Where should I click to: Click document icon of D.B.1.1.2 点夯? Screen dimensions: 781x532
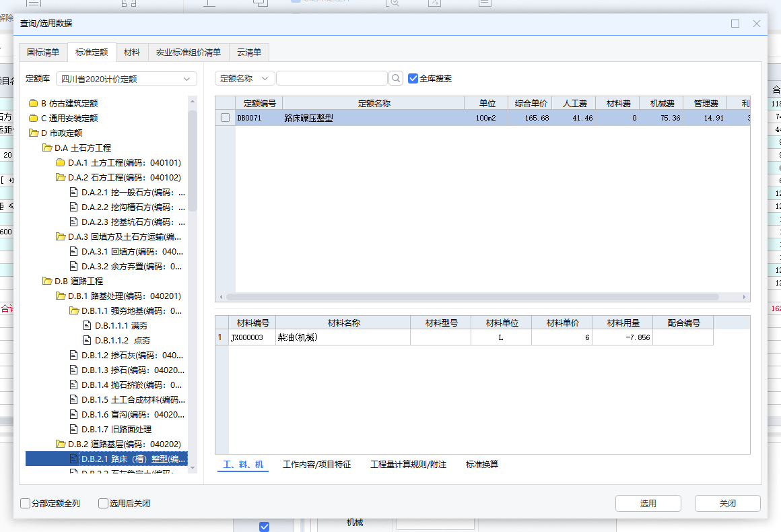pyautogui.click(x=87, y=340)
